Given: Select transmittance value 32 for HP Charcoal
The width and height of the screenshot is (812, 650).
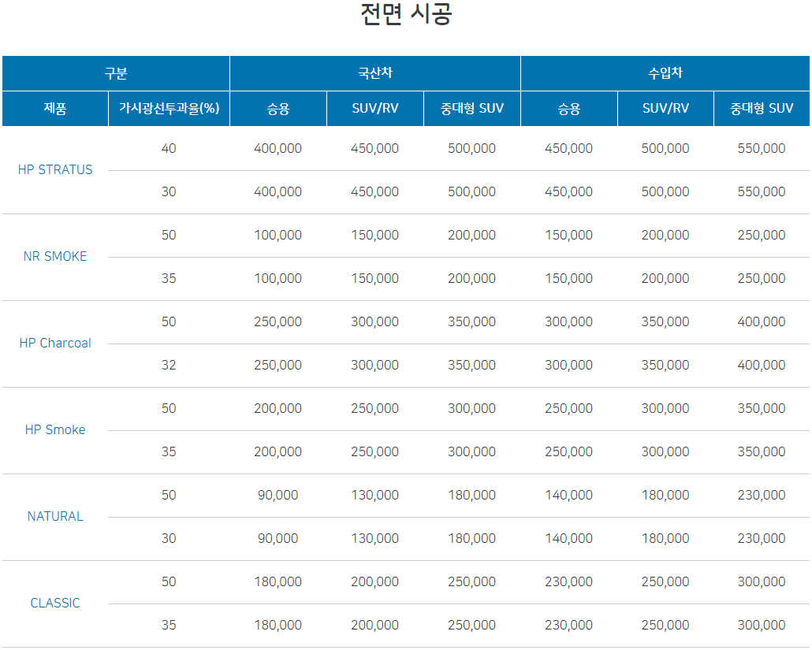Looking at the screenshot, I should click(x=169, y=366).
